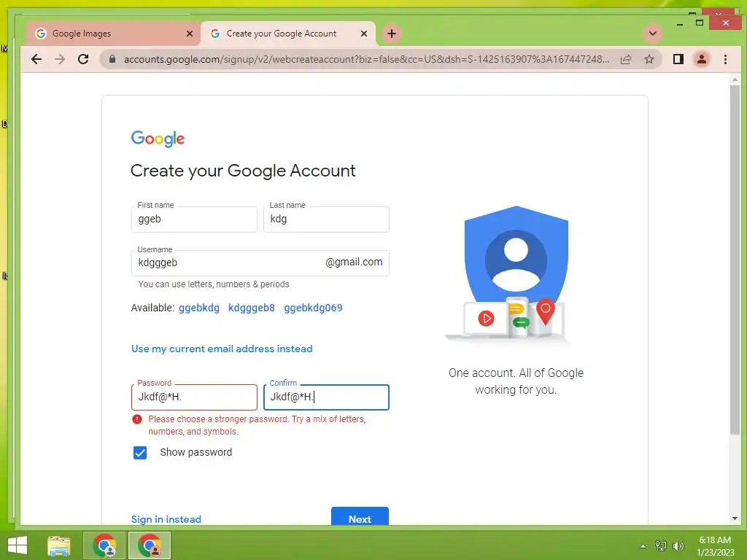Click the Last name field
The width and height of the screenshot is (747, 560).
click(x=326, y=219)
